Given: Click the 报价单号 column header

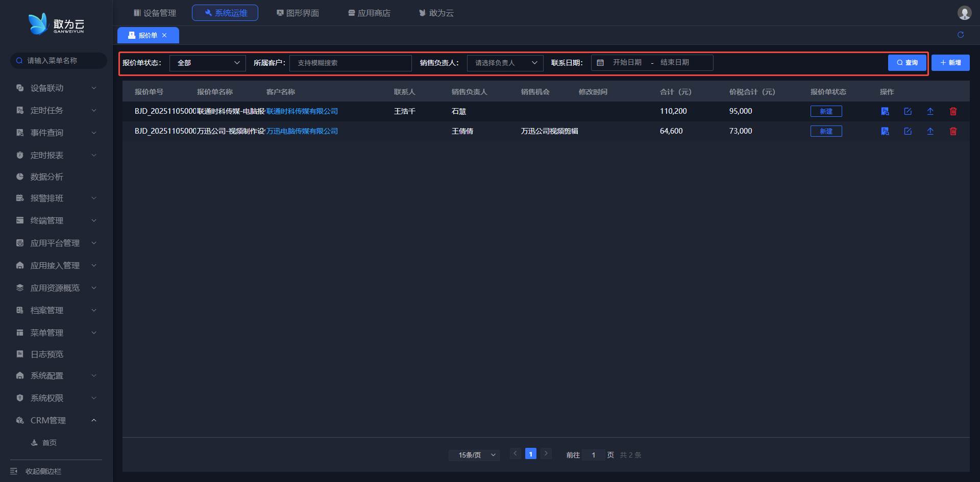Looking at the screenshot, I should tap(149, 92).
